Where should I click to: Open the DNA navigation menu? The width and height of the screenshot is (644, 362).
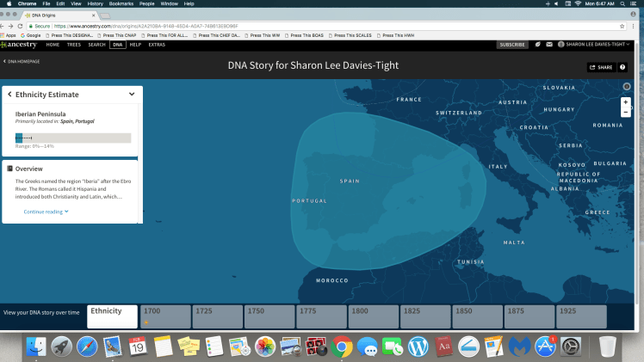click(116, 44)
